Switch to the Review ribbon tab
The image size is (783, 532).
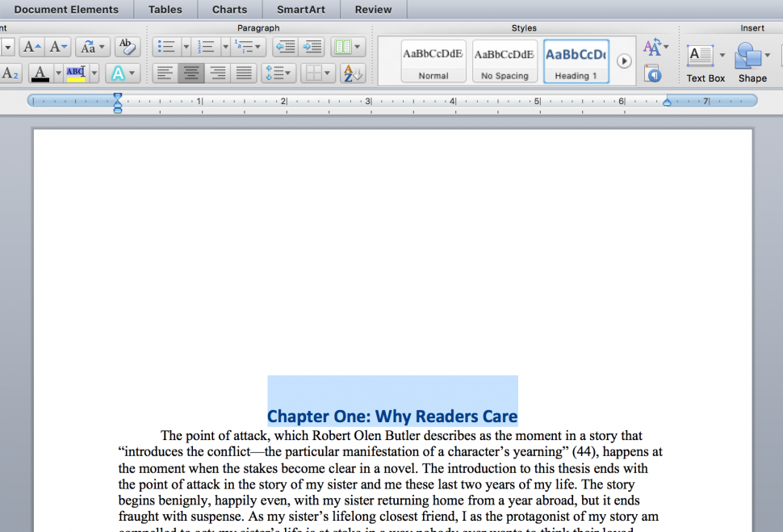coord(373,10)
